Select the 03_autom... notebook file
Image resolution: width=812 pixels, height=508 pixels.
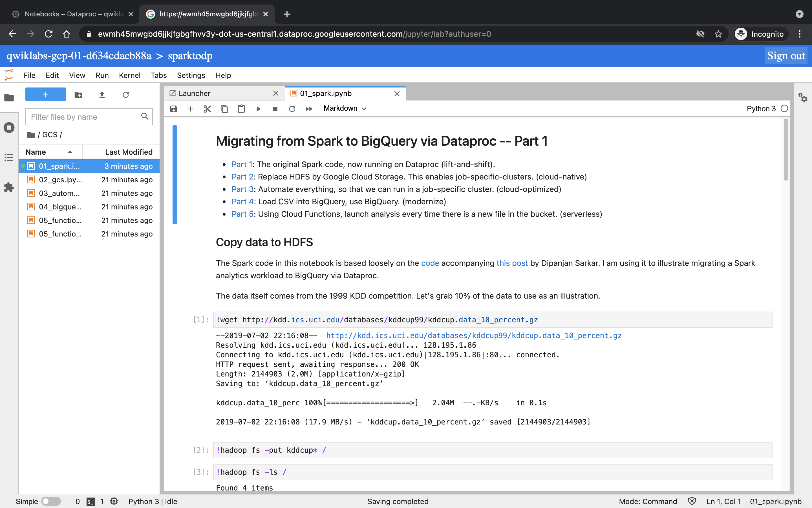89,193
